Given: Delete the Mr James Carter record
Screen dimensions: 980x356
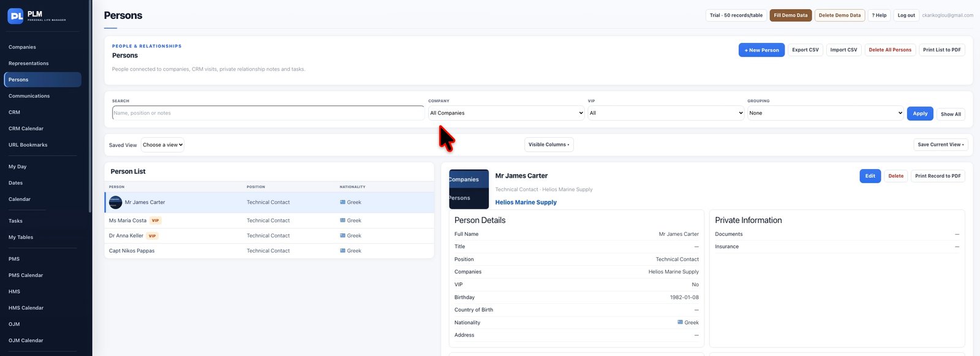Looking at the screenshot, I should point(896,176).
